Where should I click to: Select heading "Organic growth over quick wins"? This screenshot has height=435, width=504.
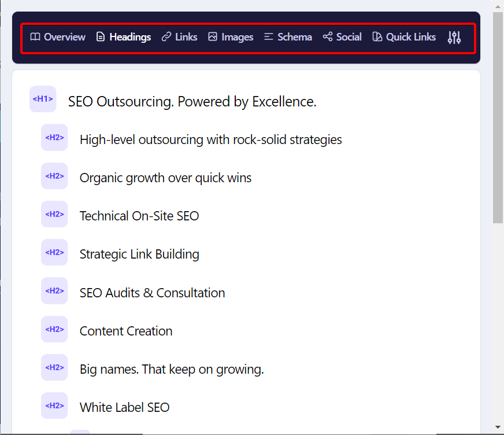tap(165, 178)
